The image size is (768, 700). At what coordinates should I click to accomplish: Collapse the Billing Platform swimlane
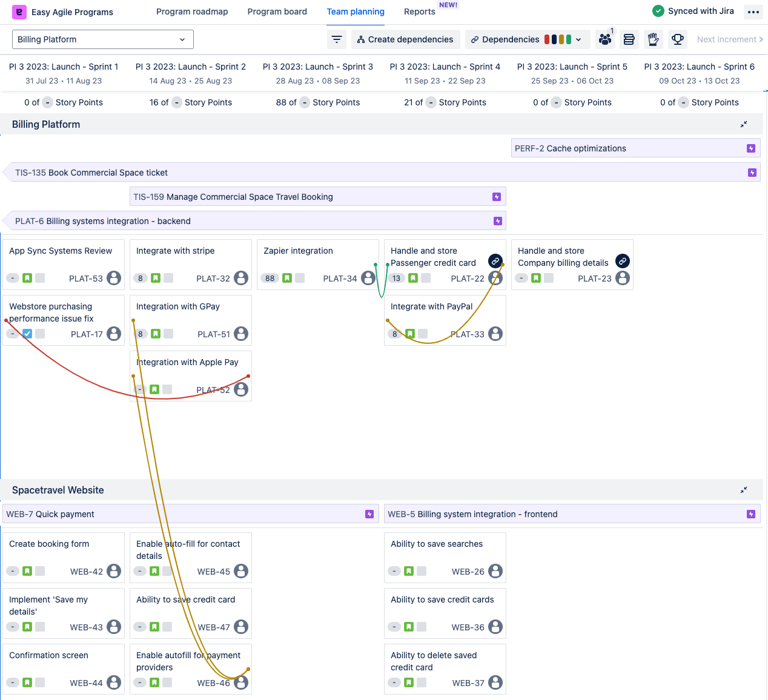click(x=744, y=124)
